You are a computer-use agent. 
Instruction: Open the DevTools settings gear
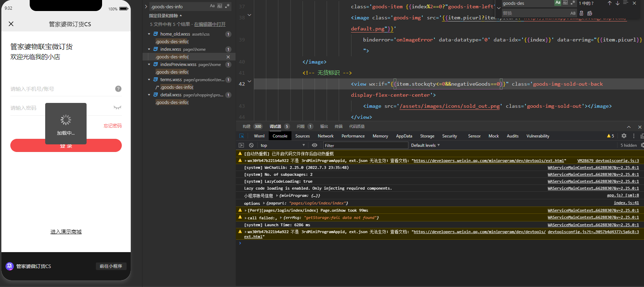(x=624, y=136)
